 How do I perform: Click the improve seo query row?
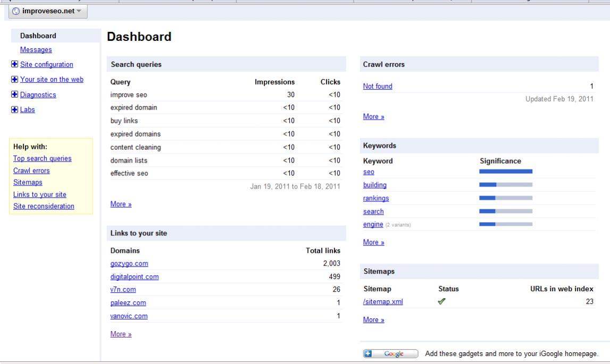point(225,95)
